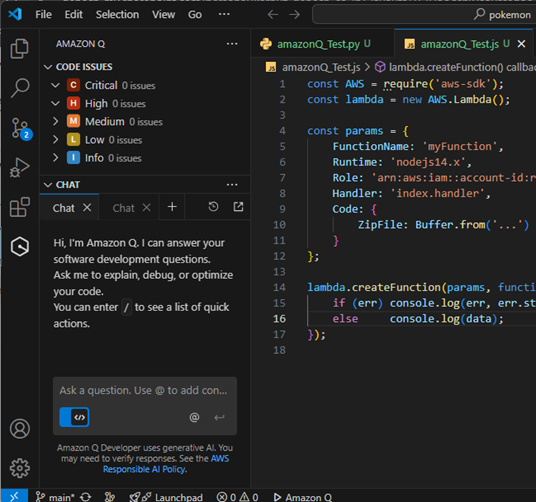Screen dimensions: 536x502
Task: Click amazonQ_Test.js in breadcrumb
Action: 321,67
